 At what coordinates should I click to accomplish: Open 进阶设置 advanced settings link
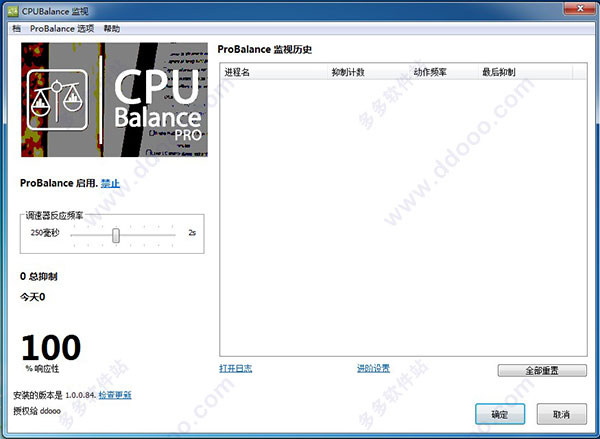373,368
